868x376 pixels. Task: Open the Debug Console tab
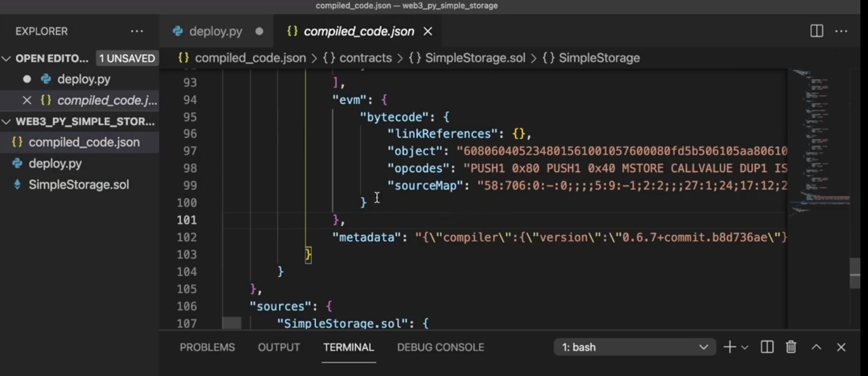coord(440,347)
